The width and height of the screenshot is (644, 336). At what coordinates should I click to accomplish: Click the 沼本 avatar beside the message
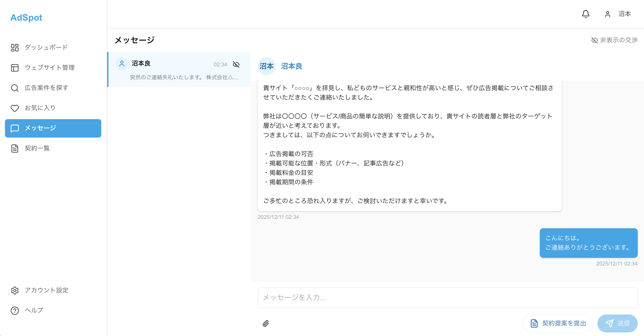click(266, 67)
